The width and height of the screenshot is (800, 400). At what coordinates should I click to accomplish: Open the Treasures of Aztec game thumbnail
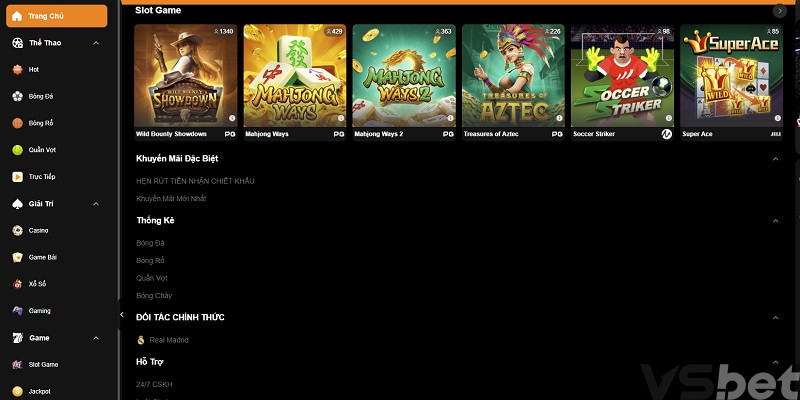click(x=513, y=76)
